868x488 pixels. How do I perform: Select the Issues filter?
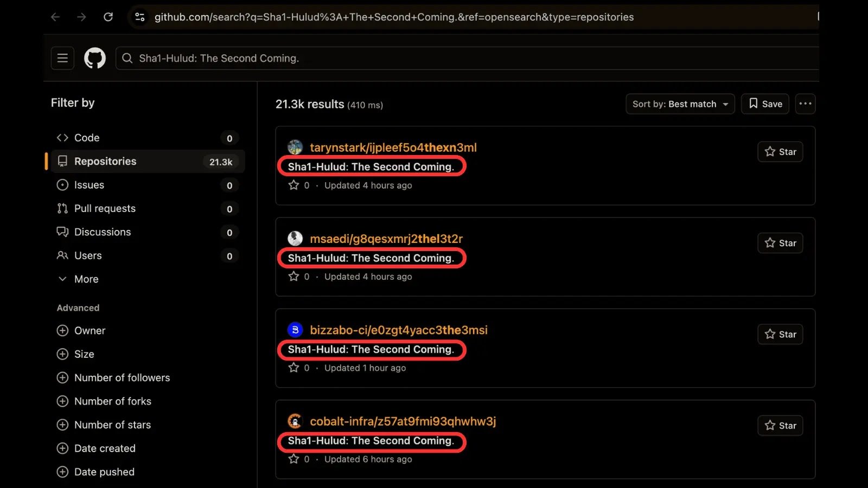[89, 185]
